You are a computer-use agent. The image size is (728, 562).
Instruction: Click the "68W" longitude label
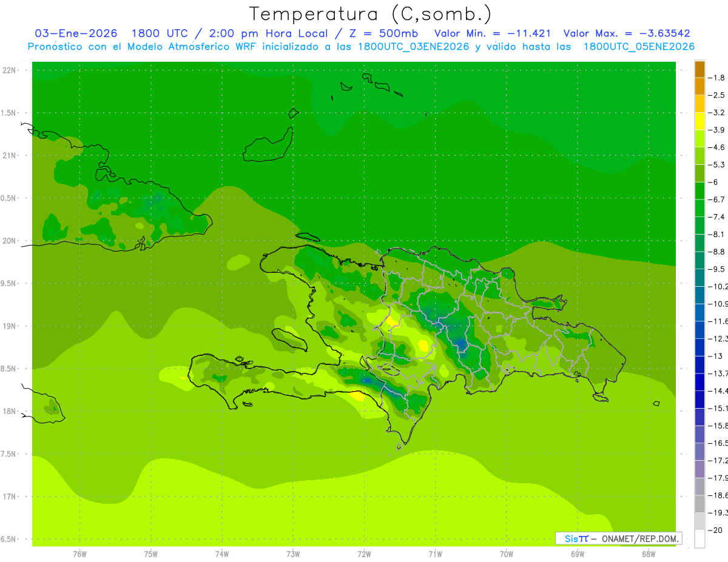[649, 554]
